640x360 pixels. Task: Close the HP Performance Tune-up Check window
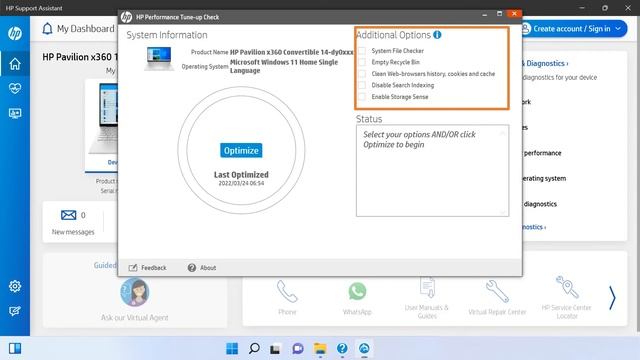pos(514,14)
